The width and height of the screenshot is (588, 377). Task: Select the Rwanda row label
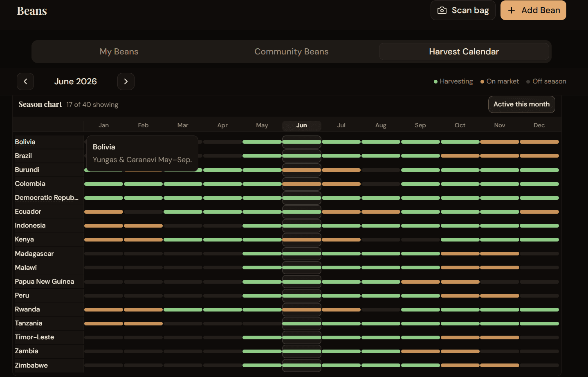27,309
